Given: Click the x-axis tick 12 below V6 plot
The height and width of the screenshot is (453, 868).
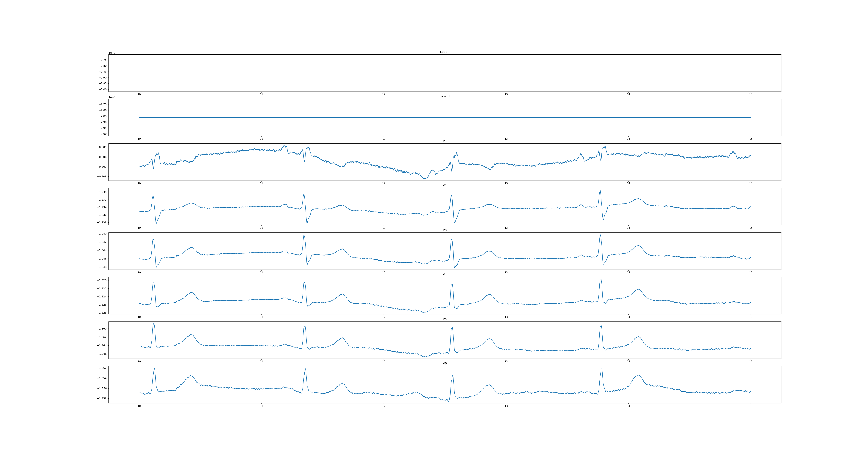Looking at the screenshot, I should click(x=384, y=406).
